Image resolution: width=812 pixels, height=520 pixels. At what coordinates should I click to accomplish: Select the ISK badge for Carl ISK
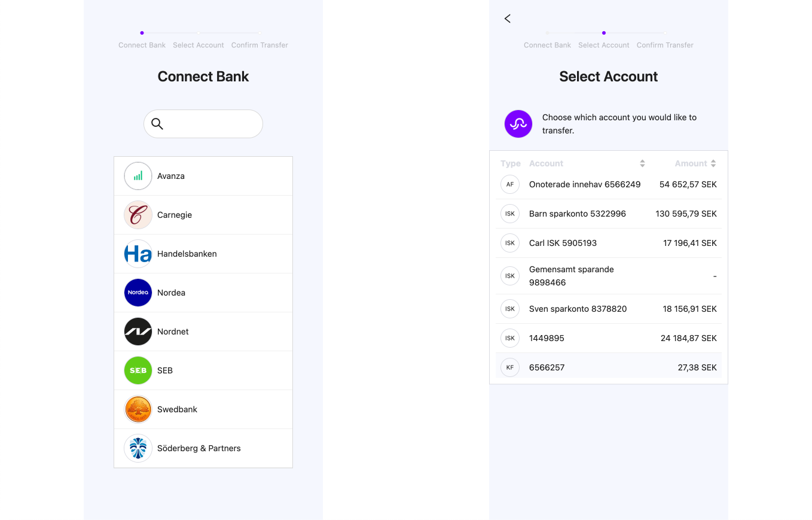tap(510, 243)
